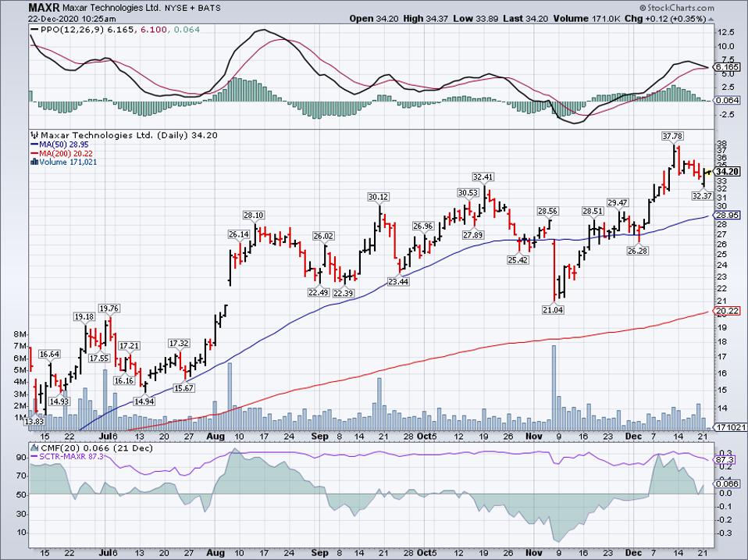This screenshot has height=560, width=748.
Task: Click the 21.04 November low label
Action: point(553,310)
